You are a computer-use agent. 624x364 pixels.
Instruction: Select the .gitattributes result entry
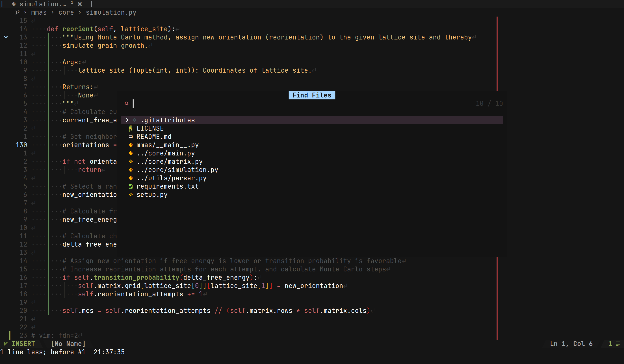coord(168,120)
